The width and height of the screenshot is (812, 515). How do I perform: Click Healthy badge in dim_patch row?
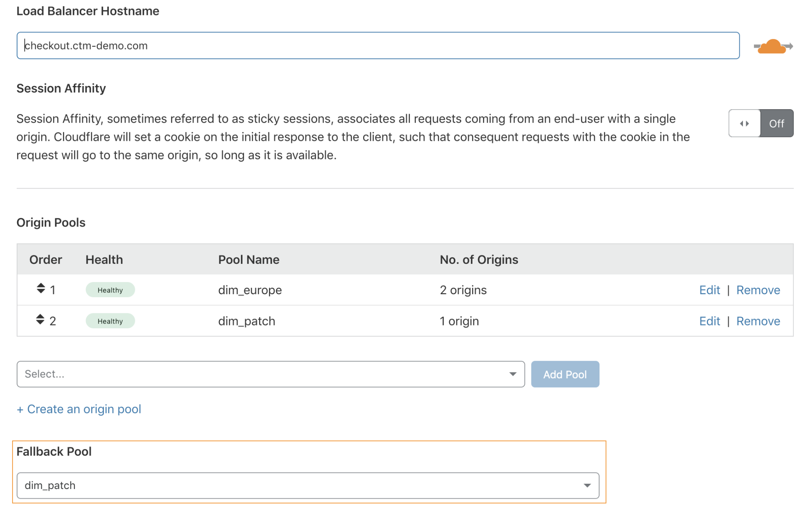tap(110, 321)
